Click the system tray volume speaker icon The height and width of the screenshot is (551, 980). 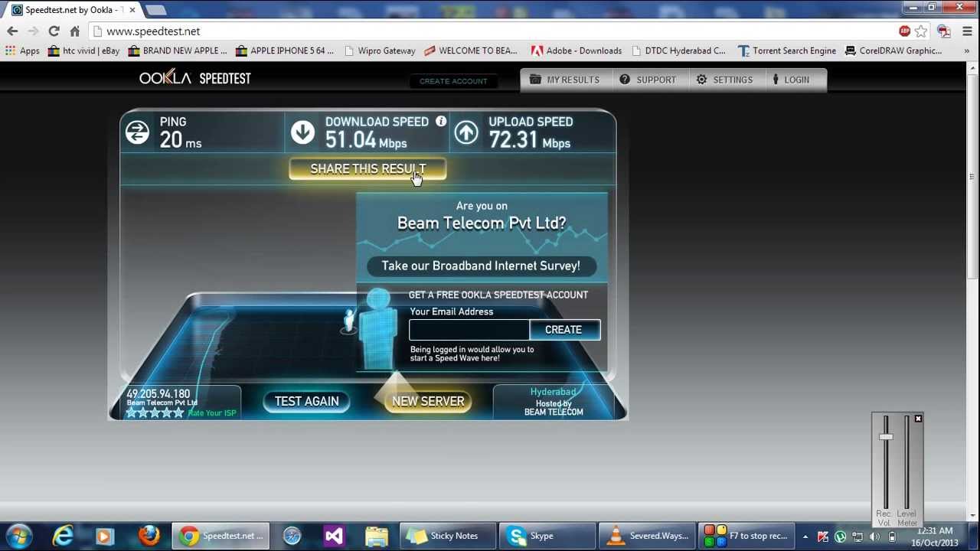(874, 537)
